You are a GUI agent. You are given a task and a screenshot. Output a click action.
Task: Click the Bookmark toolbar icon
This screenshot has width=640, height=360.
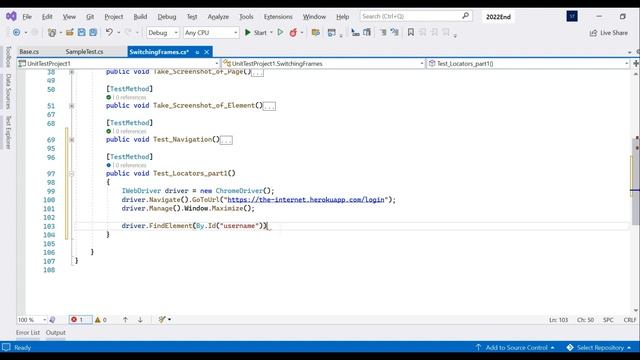[x=411, y=32]
